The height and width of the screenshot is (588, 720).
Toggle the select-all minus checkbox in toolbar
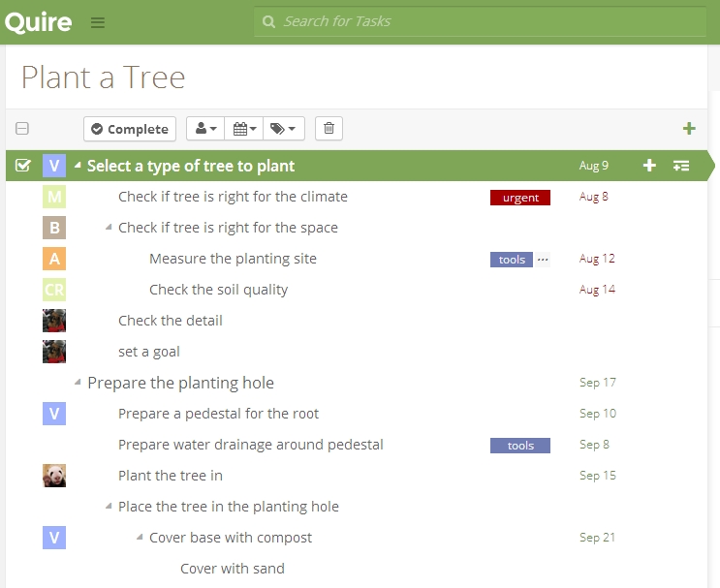[x=22, y=129]
